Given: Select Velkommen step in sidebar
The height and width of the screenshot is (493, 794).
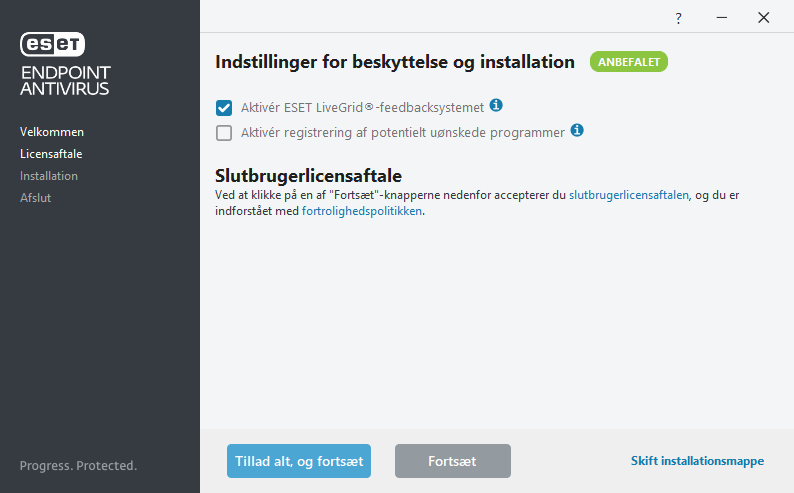Looking at the screenshot, I should click(52, 132).
